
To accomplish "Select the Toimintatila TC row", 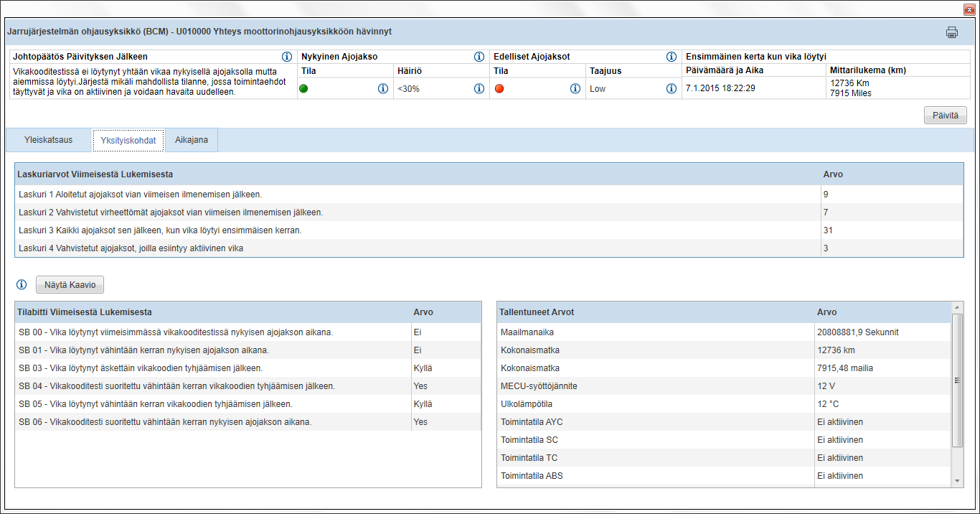I will (x=724, y=458).
